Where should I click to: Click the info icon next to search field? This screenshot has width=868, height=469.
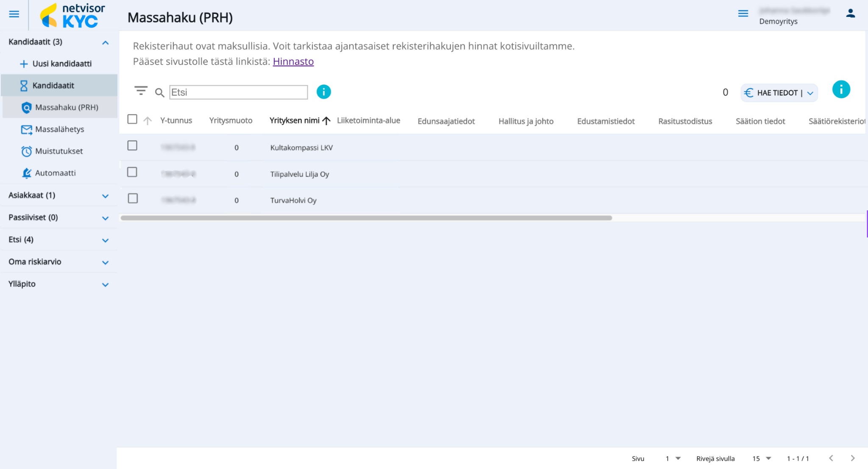tap(323, 92)
